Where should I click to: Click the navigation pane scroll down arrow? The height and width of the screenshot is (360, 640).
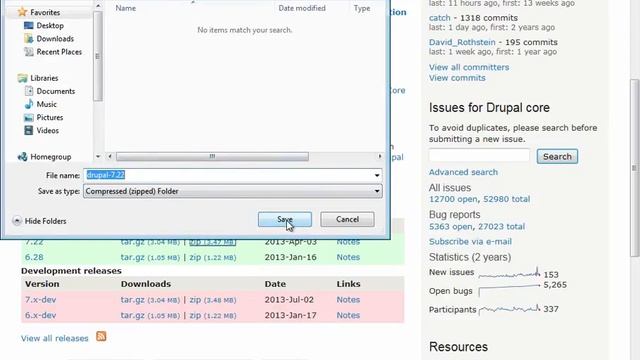pos(98,156)
